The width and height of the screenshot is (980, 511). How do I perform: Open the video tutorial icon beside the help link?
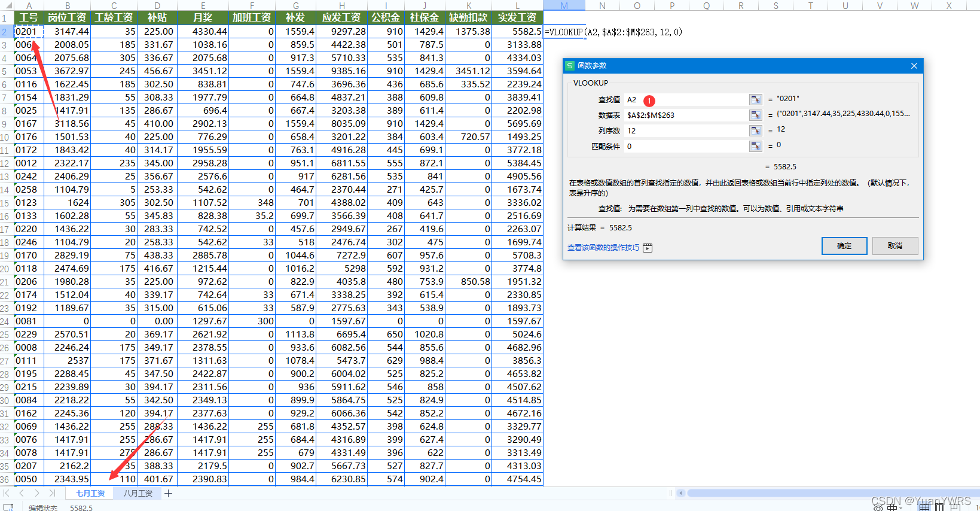pos(648,248)
